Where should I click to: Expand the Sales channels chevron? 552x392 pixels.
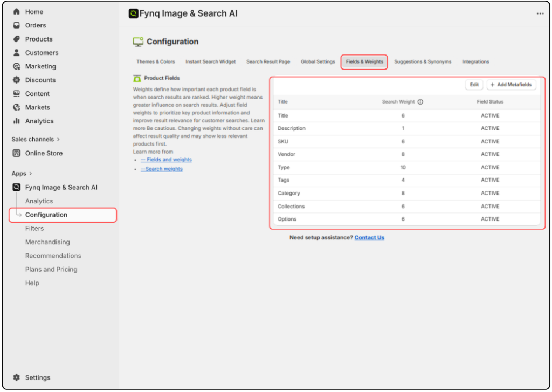[x=58, y=140]
